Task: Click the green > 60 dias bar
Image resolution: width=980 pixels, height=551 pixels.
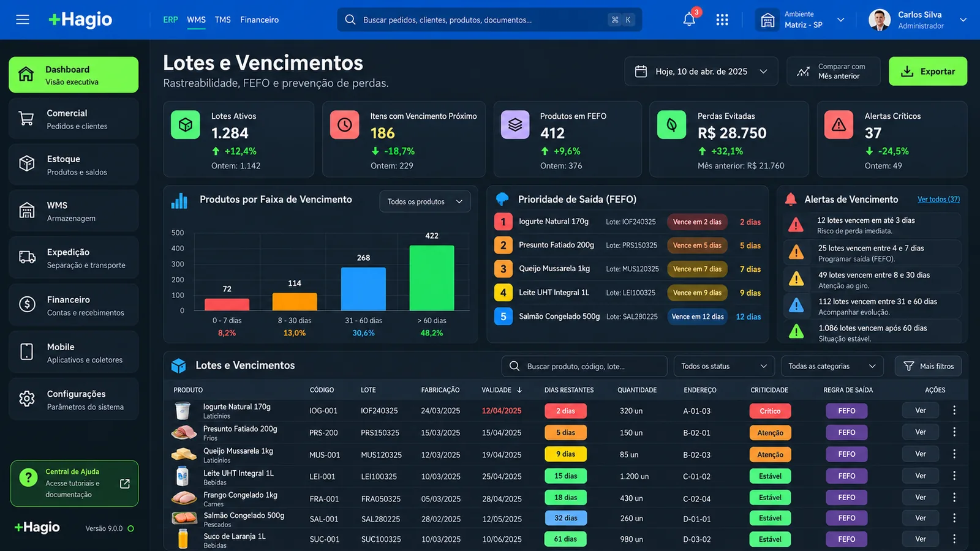Action: tap(432, 278)
